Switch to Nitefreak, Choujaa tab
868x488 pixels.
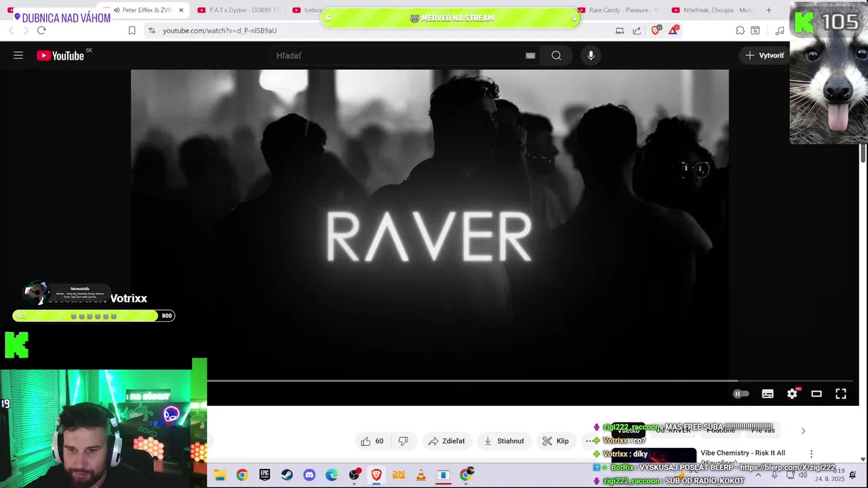tap(712, 10)
